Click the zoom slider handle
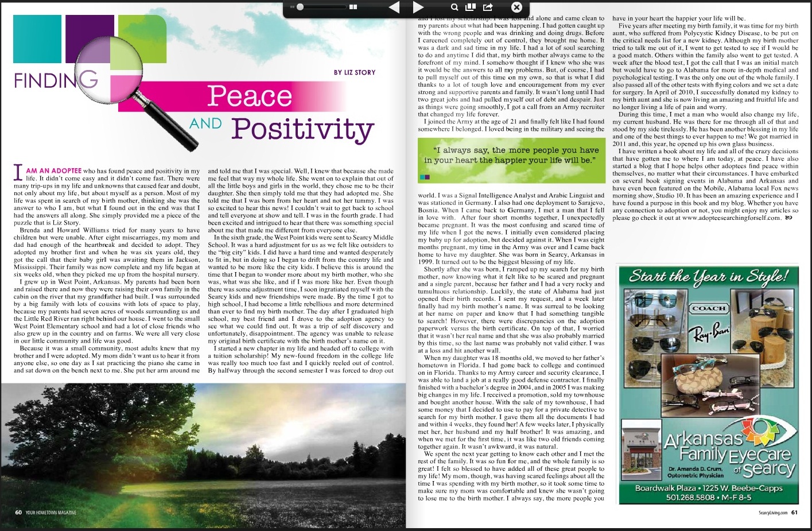 click(x=300, y=7)
